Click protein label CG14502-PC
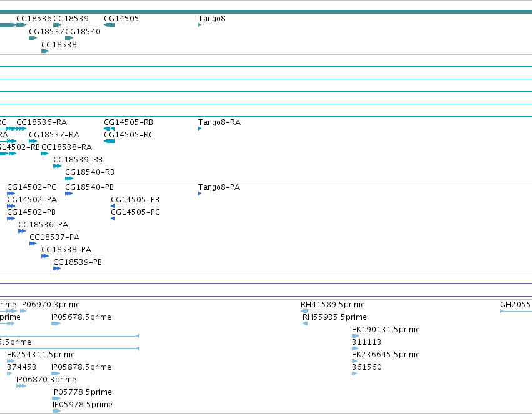This screenshot has width=532, height=414. [x=31, y=187]
